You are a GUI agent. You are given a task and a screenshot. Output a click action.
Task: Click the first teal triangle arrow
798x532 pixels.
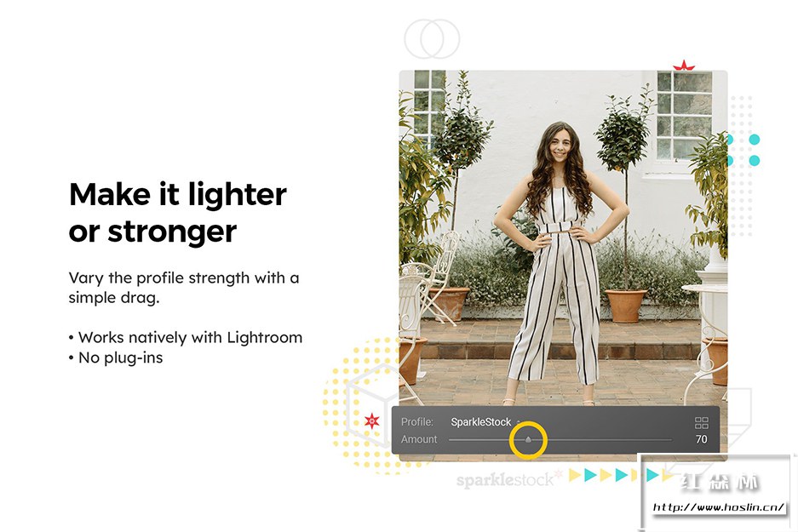click(590, 475)
